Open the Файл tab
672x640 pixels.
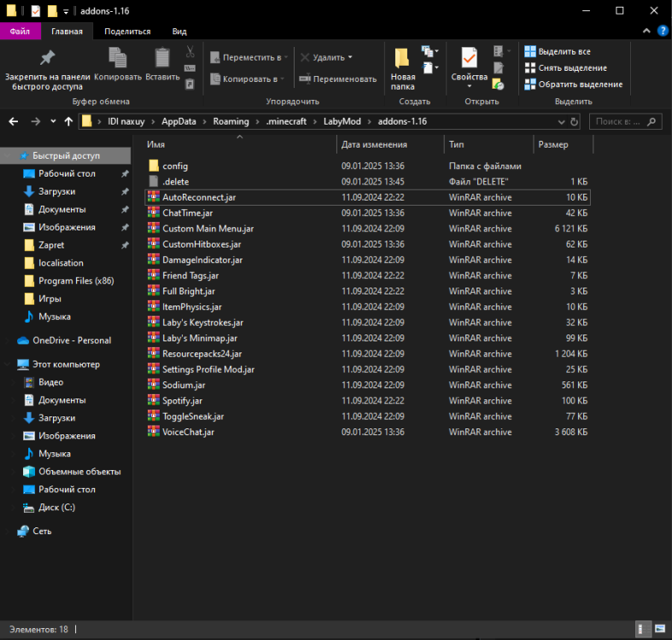(x=20, y=32)
